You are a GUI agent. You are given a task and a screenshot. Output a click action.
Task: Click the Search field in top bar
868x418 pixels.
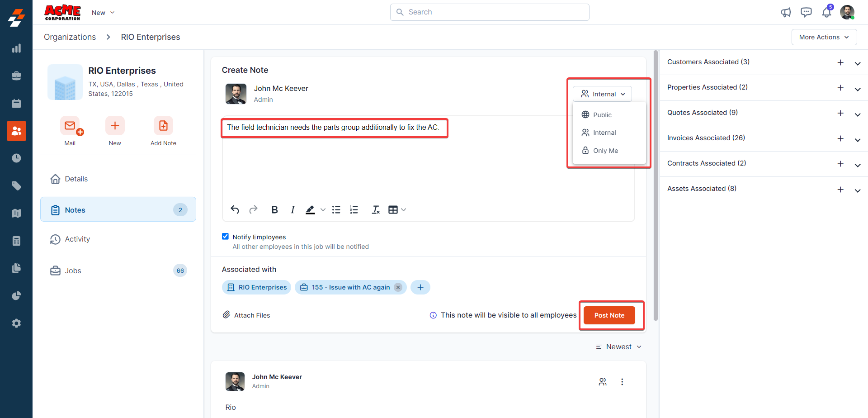[490, 12]
